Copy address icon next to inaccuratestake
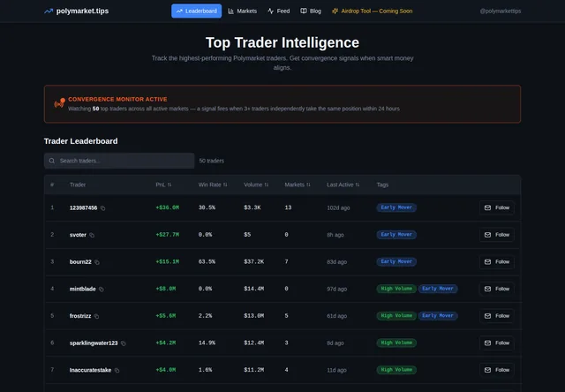This screenshot has width=565, height=392. 117,371
